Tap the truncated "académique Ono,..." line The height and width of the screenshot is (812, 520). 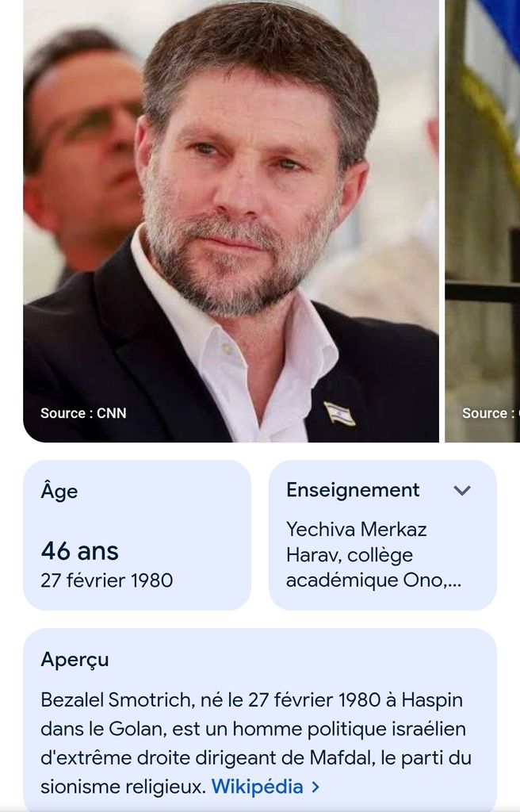[x=373, y=580]
